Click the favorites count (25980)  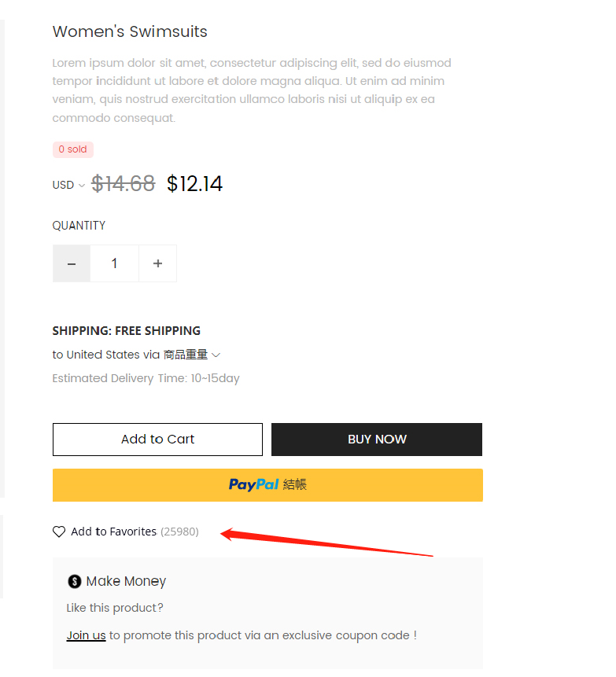coord(179,532)
